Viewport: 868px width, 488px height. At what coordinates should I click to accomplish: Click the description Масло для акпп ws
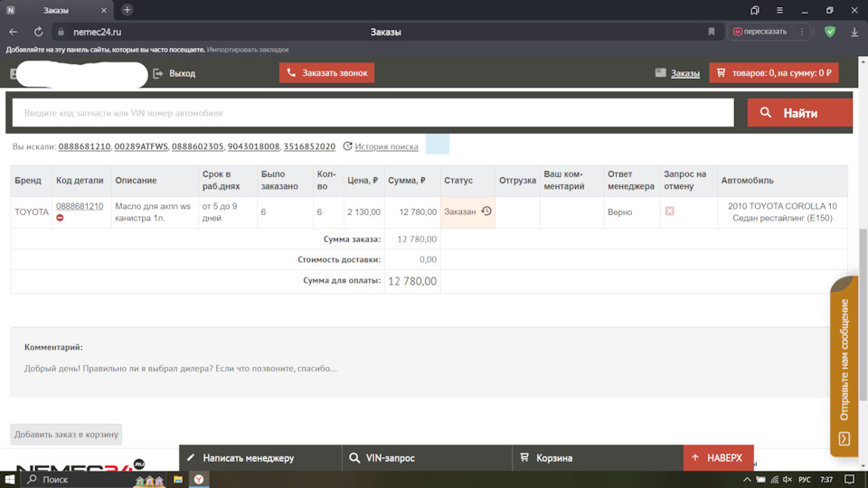[x=153, y=211]
